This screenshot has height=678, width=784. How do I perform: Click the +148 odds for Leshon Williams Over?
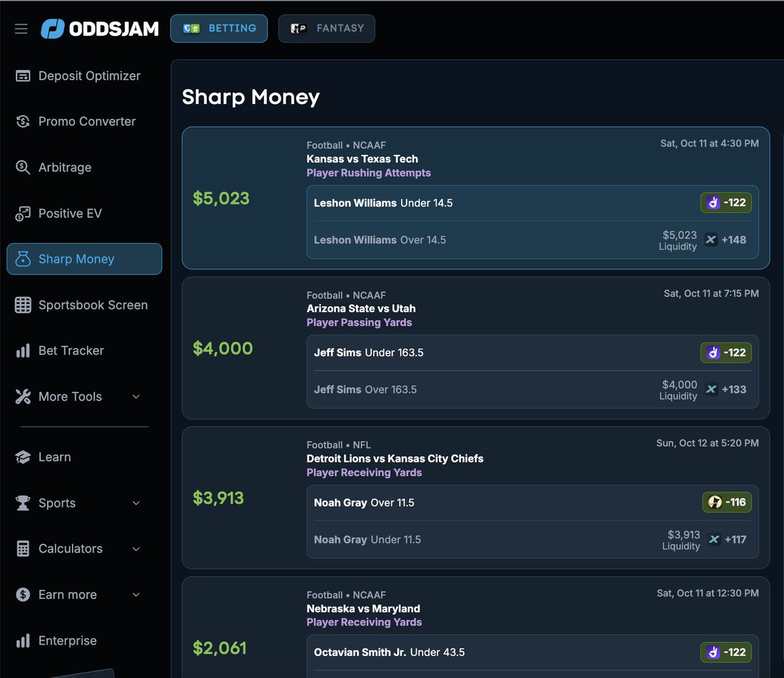(x=734, y=240)
